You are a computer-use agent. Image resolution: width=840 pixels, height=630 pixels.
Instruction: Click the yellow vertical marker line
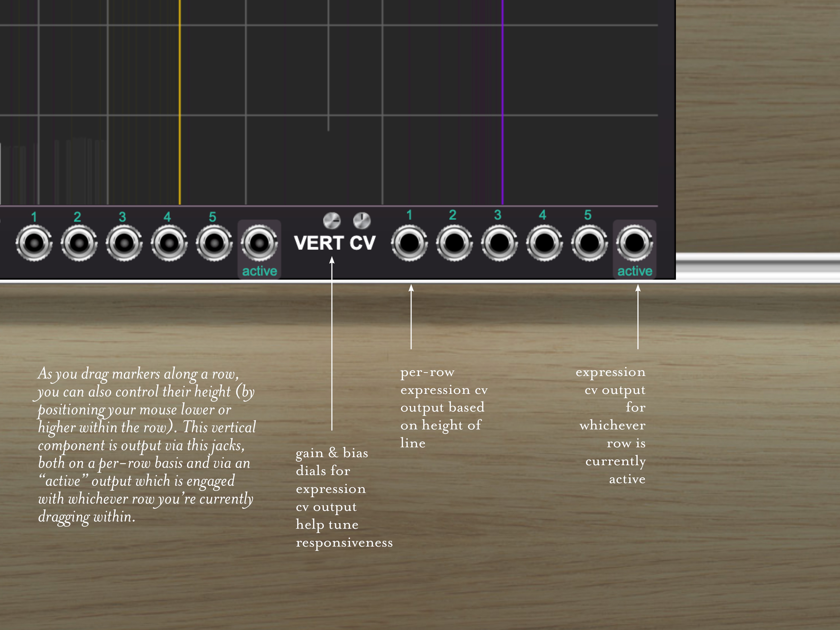coord(180,103)
